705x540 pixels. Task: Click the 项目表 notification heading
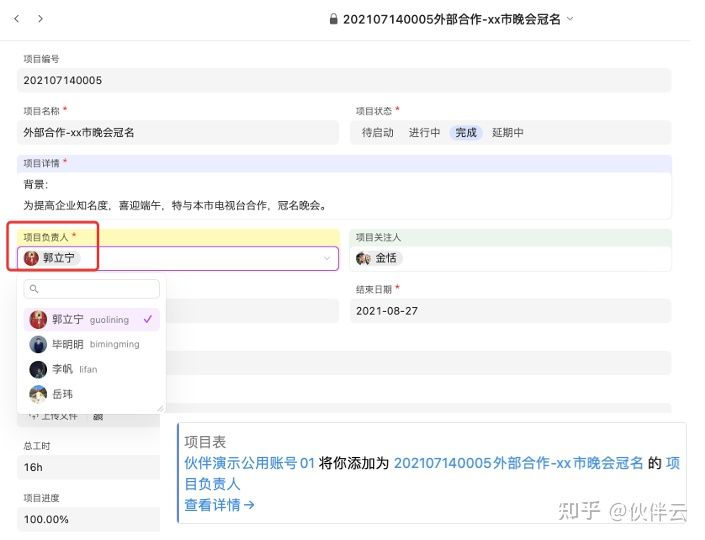click(x=205, y=442)
